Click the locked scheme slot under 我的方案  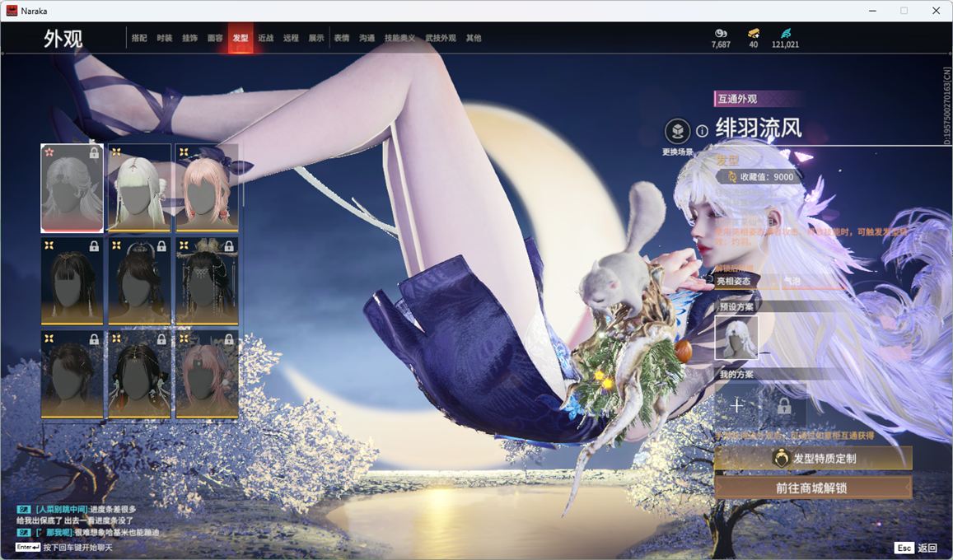coord(784,405)
